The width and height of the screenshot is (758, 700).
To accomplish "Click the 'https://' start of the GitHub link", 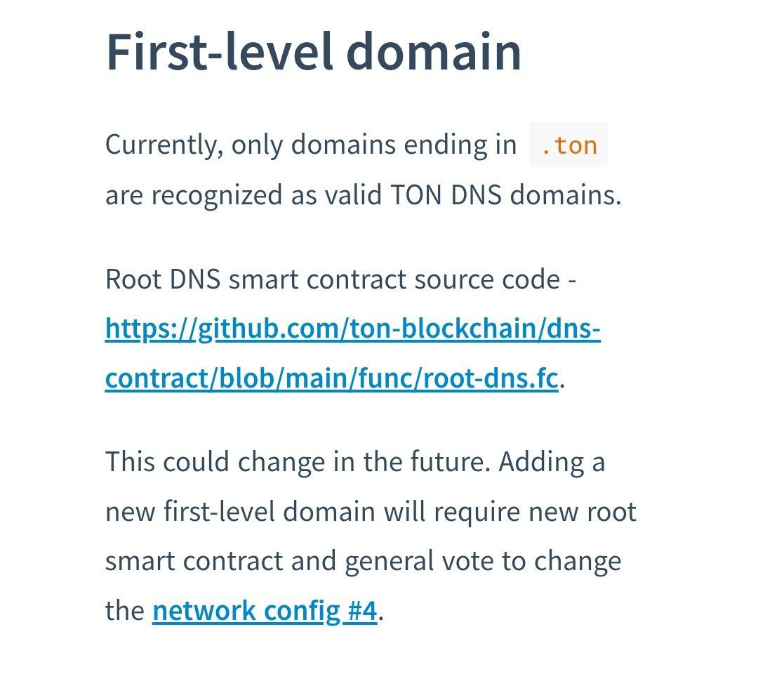I will (150, 329).
